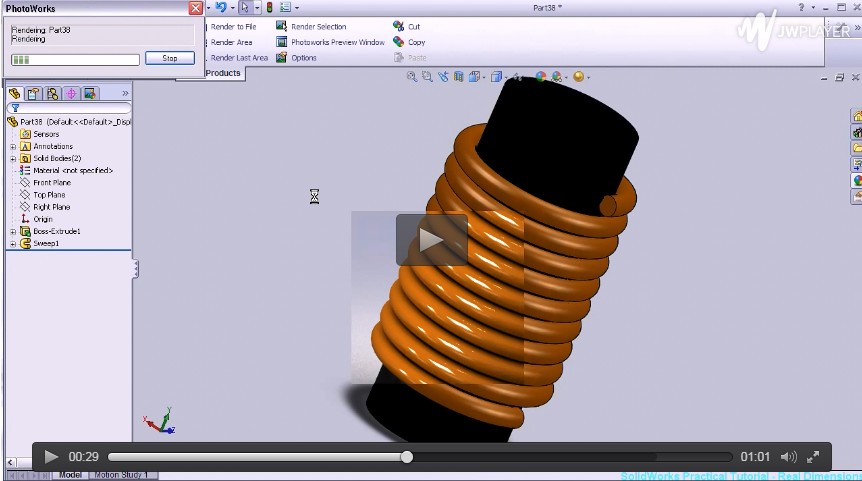
Task: Stop the PhotoWorks rendering
Action: point(170,59)
